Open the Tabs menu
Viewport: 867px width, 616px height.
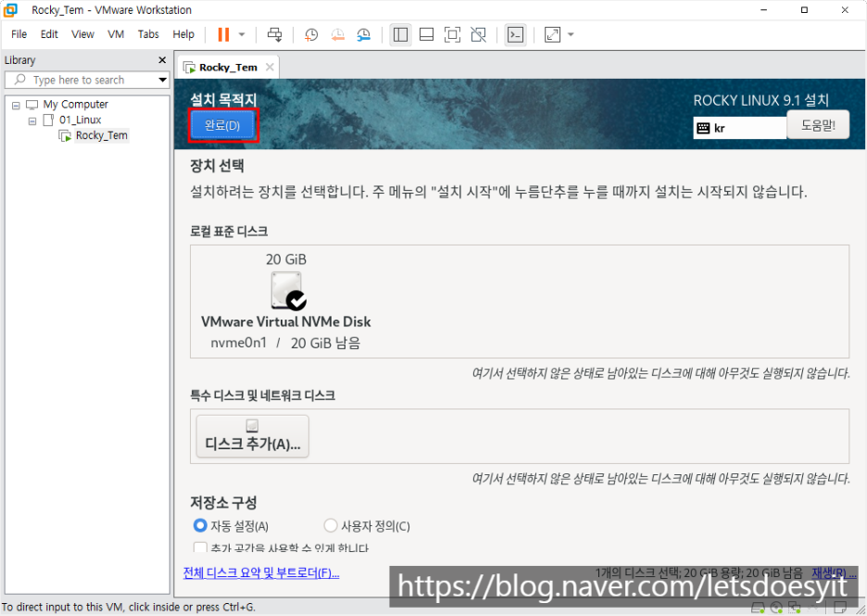tap(148, 34)
